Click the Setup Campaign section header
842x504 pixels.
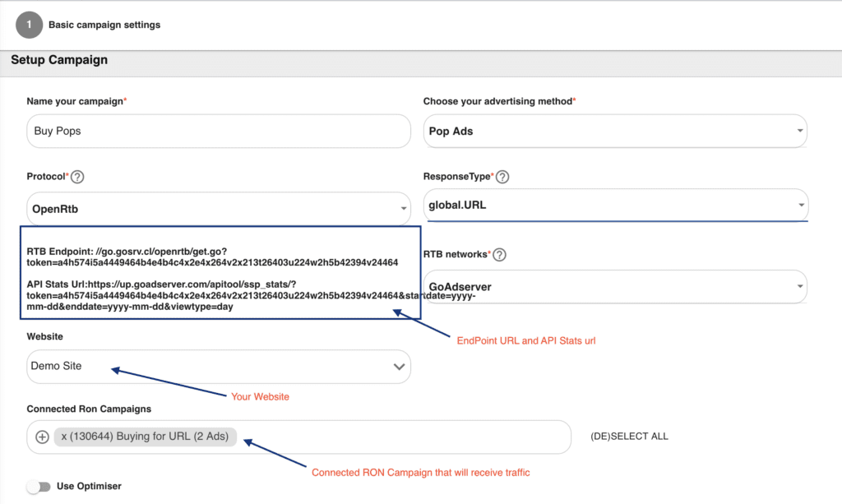point(59,60)
